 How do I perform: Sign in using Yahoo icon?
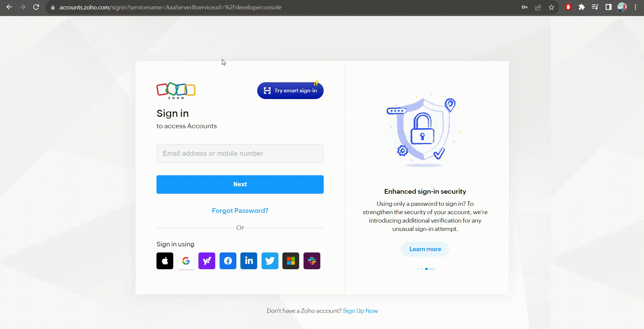coord(207,261)
